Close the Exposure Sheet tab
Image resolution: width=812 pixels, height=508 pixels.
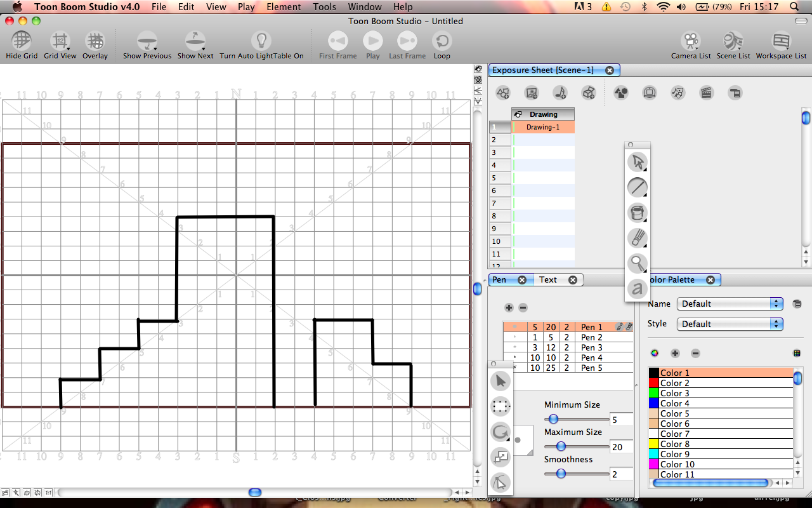coord(610,70)
